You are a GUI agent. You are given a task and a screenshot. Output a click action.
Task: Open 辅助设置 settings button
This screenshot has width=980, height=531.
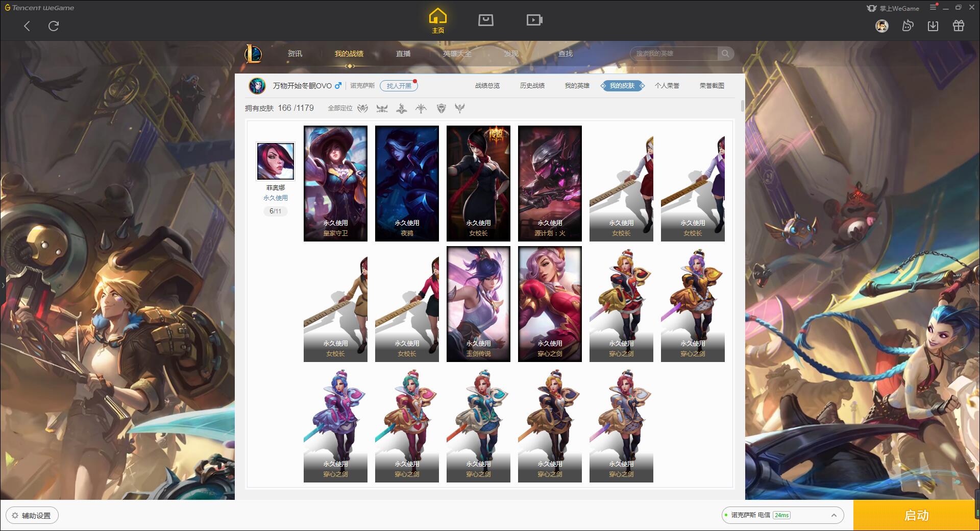[x=32, y=515]
